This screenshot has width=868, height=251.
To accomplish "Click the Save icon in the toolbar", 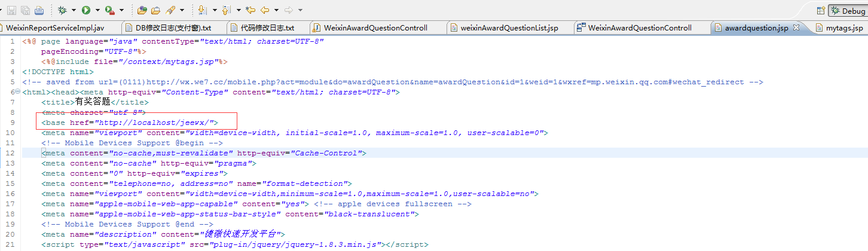I will (11, 10).
